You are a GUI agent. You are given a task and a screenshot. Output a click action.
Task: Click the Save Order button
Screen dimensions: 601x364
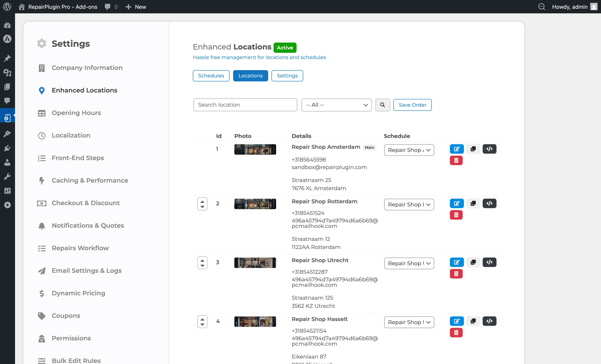tap(412, 105)
